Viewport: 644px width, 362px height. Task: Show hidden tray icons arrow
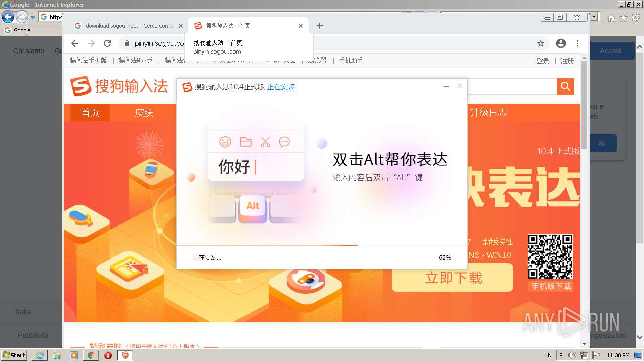click(x=561, y=355)
